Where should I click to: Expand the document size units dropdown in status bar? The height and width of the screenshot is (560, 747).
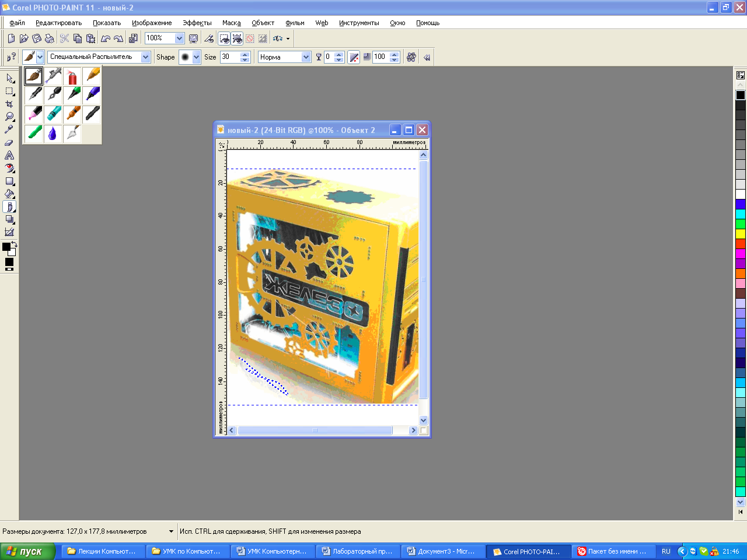(x=171, y=531)
